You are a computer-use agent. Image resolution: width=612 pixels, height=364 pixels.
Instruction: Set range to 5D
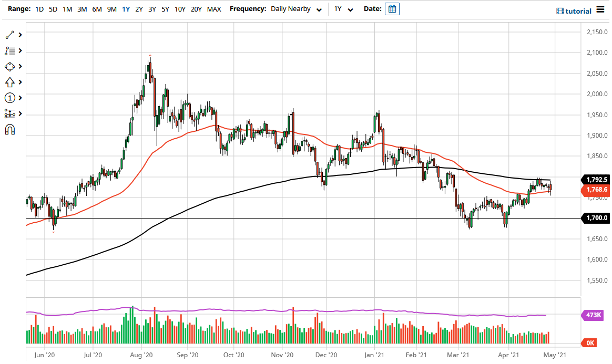53,9
